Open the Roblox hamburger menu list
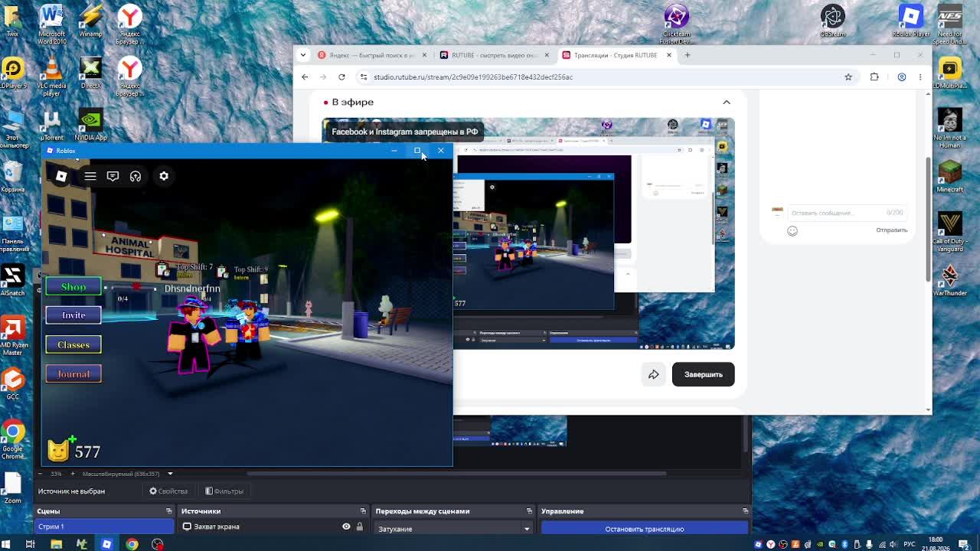Viewport: 980px width, 551px height. coord(90,176)
